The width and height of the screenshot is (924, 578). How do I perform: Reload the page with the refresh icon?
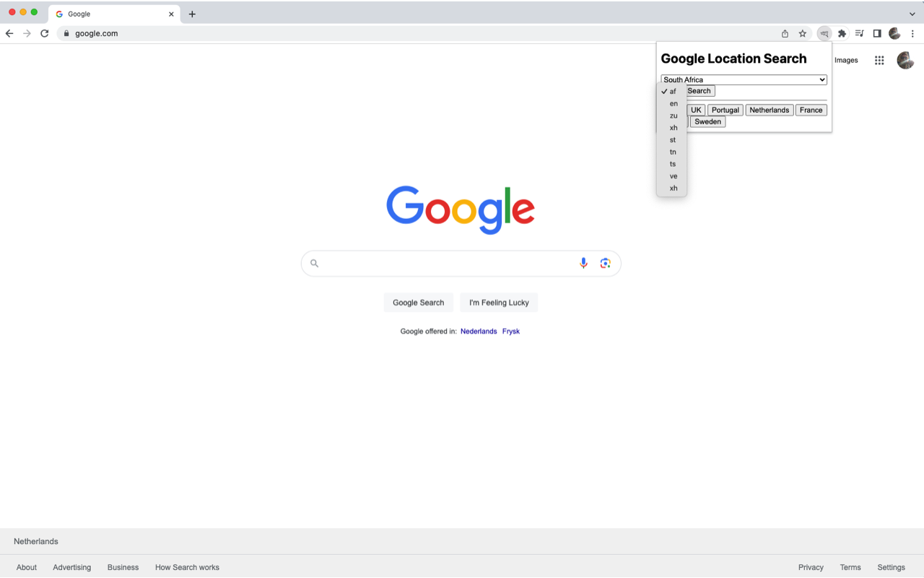tap(45, 33)
